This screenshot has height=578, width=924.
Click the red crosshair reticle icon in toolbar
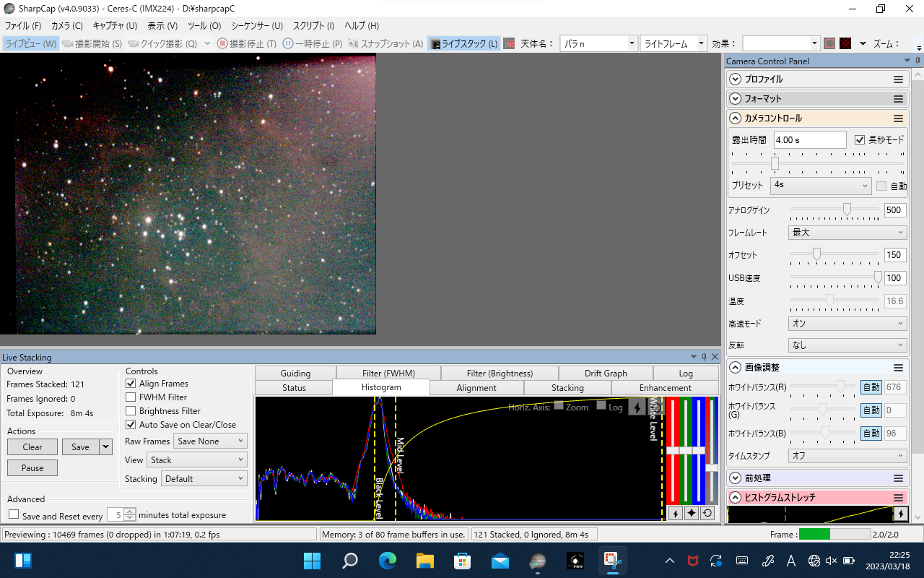click(x=845, y=43)
